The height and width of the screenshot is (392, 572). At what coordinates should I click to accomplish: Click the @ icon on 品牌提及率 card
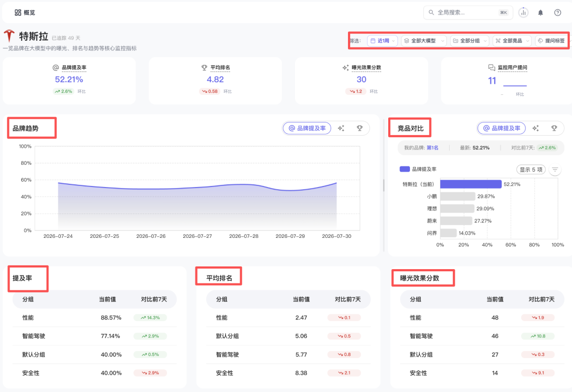pyautogui.click(x=56, y=67)
